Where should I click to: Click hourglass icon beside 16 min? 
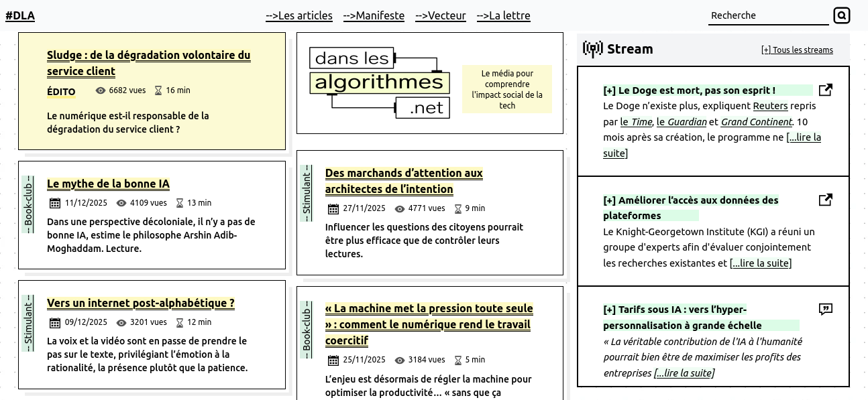pyautogui.click(x=158, y=90)
